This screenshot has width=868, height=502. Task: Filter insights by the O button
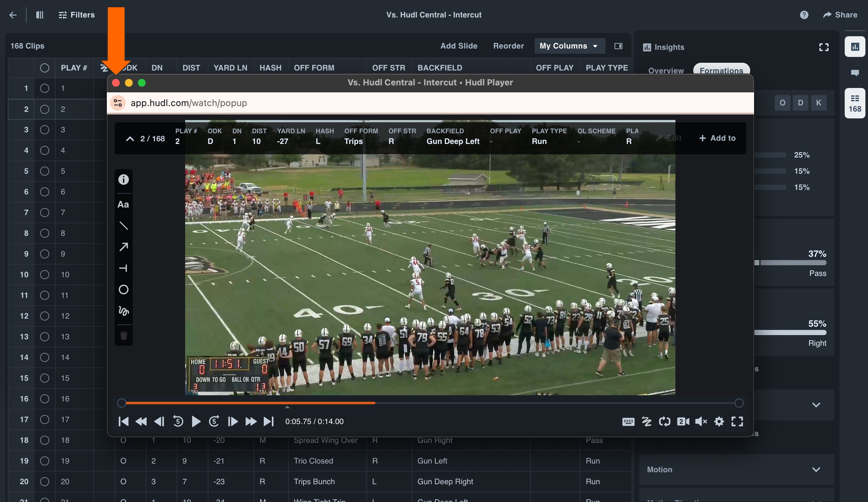coord(782,103)
